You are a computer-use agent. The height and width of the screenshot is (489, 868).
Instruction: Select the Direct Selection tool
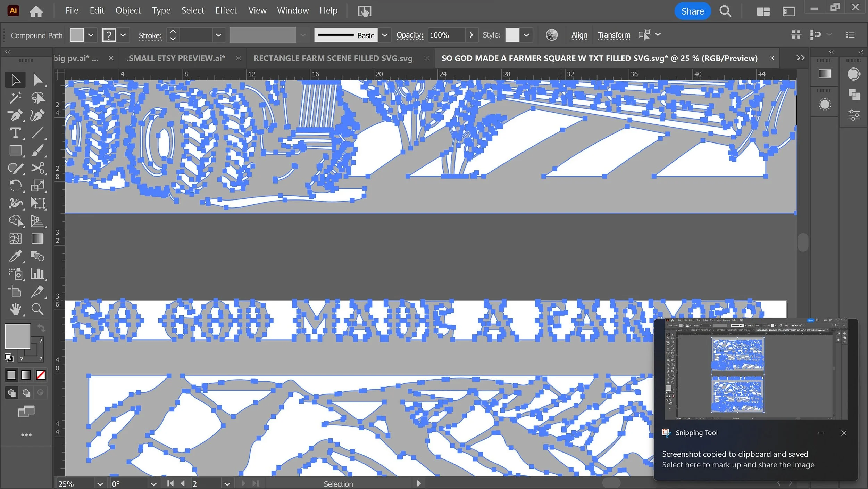pyautogui.click(x=37, y=80)
